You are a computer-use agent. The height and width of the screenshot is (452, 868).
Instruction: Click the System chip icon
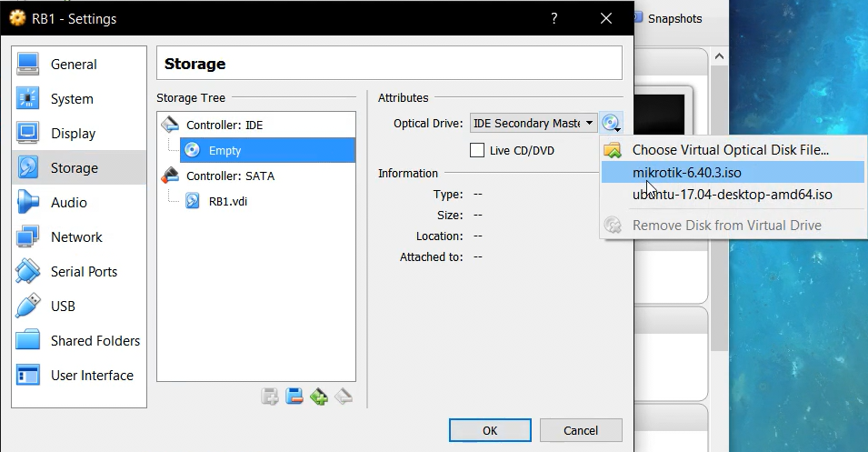tap(27, 98)
